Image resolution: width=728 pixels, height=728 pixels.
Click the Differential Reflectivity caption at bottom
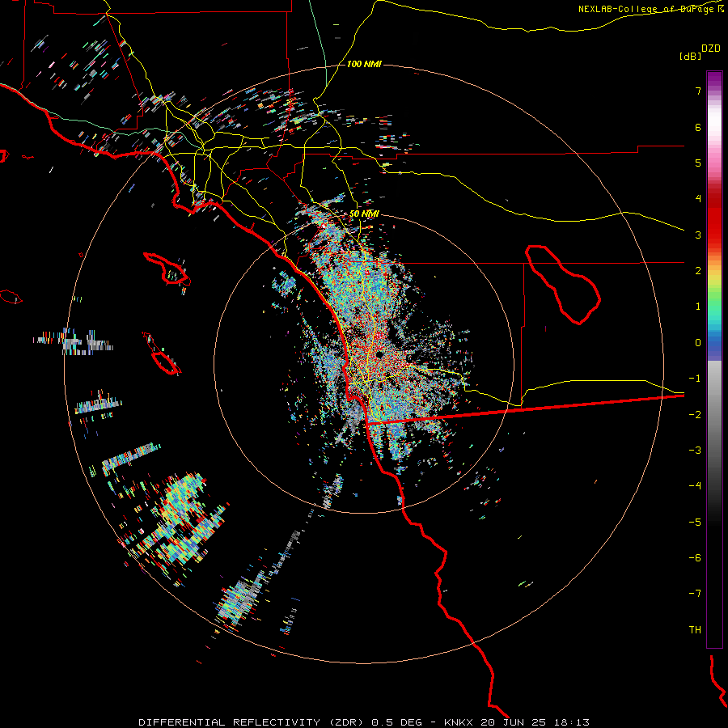(x=364, y=722)
